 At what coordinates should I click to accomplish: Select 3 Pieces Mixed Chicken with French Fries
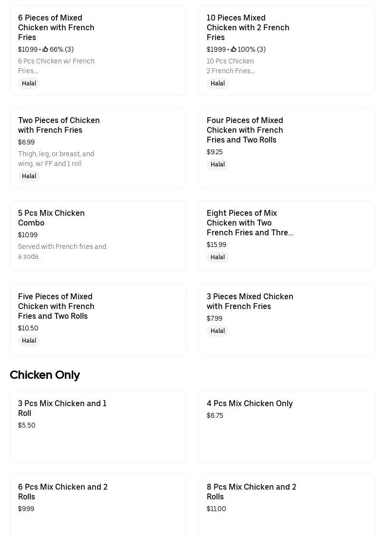250,301
